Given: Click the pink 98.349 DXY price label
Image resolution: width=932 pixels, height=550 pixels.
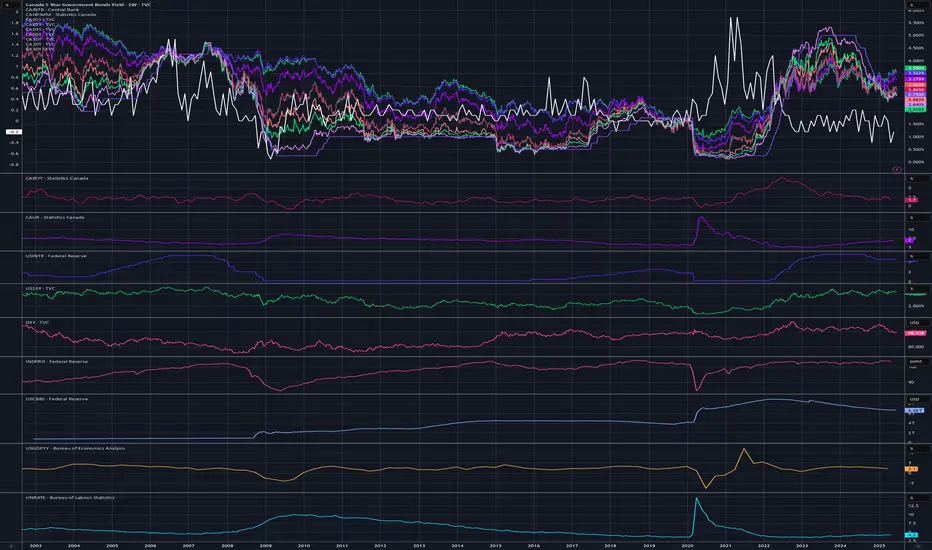Looking at the screenshot, I should click(915, 334).
